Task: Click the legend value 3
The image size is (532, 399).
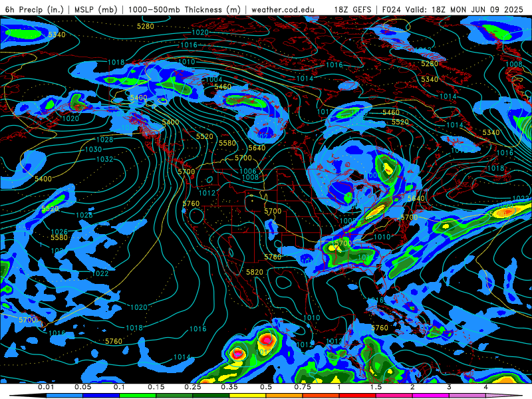Action: point(449,387)
